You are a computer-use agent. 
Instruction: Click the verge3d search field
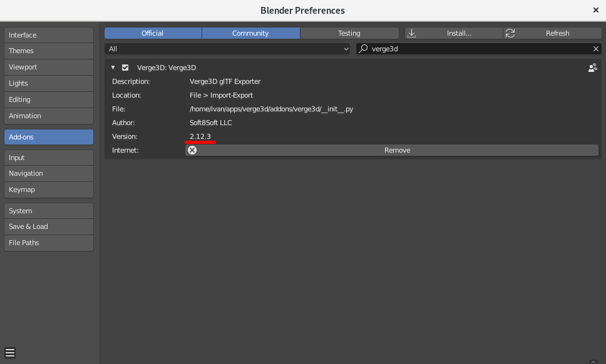(x=478, y=49)
